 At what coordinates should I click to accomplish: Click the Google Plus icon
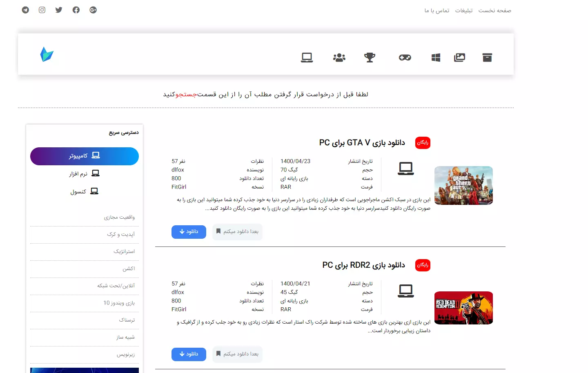coord(93,10)
